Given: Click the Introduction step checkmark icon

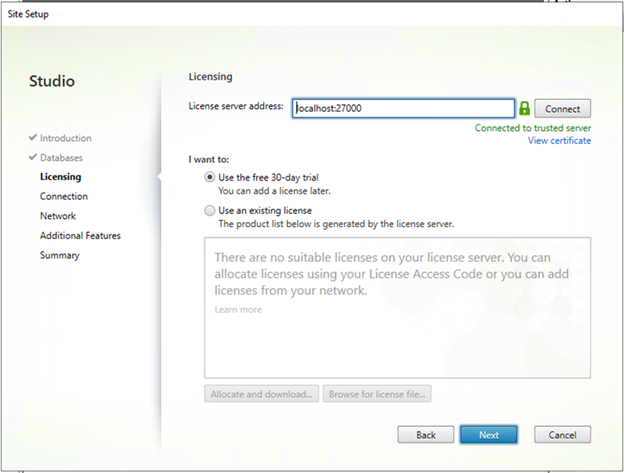Looking at the screenshot, I should [x=33, y=138].
